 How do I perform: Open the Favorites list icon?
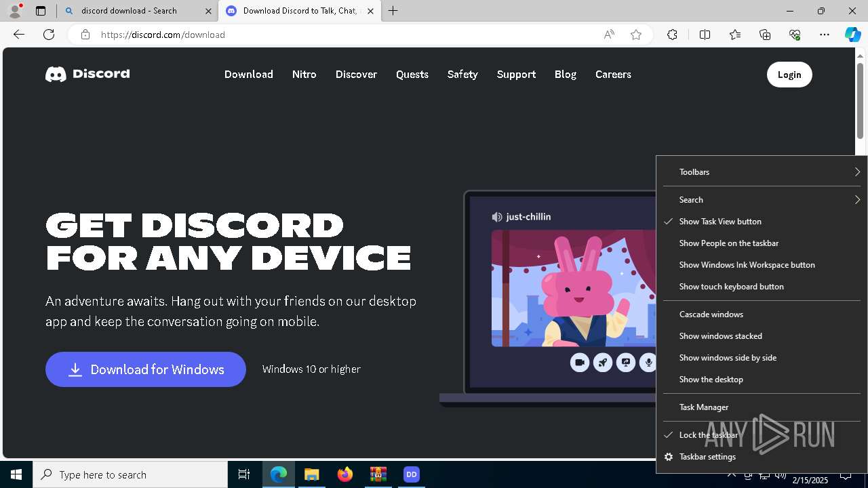point(735,35)
